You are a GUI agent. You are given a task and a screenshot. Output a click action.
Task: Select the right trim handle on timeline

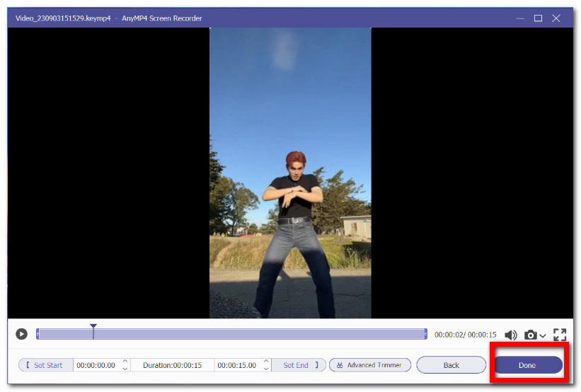tap(426, 334)
